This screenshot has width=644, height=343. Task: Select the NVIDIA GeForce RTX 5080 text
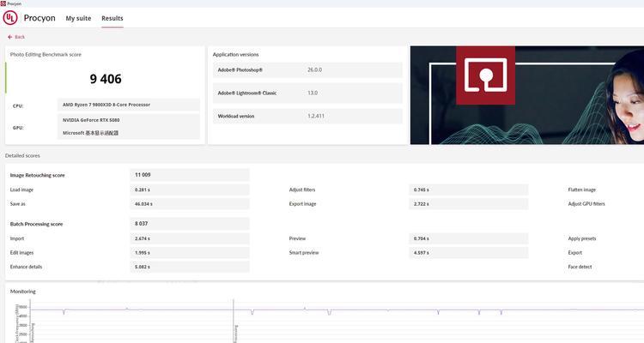pyautogui.click(x=91, y=120)
